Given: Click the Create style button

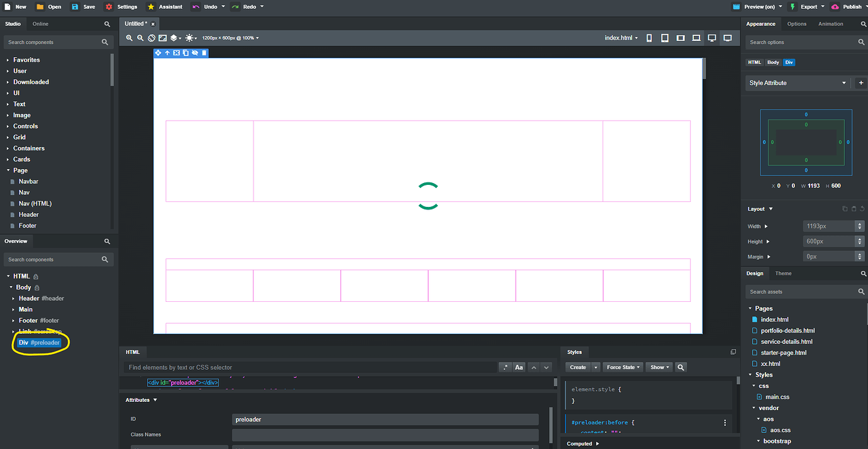Looking at the screenshot, I should 577,367.
